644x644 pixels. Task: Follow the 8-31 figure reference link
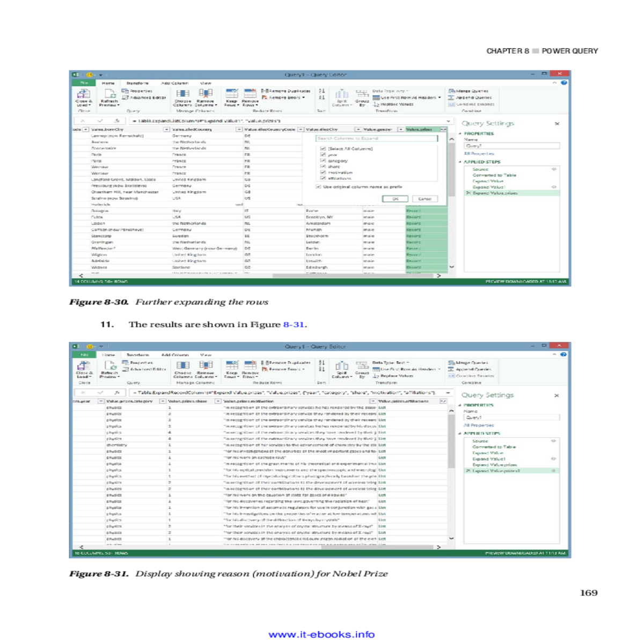click(x=294, y=324)
